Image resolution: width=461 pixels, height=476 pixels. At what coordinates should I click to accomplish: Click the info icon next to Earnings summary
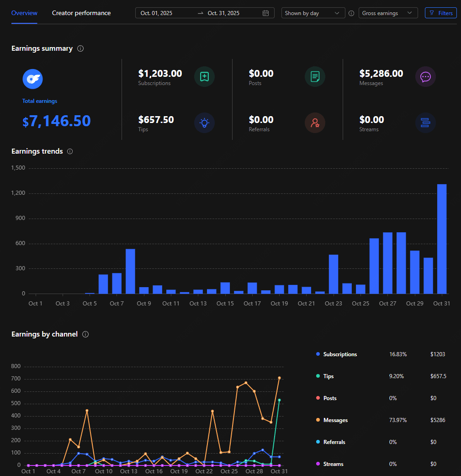click(80, 48)
